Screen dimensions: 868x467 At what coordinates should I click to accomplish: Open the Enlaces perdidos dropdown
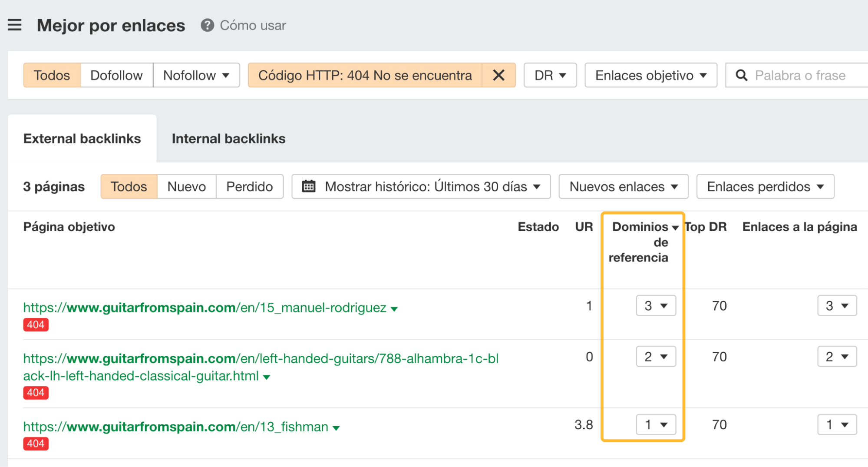point(765,186)
